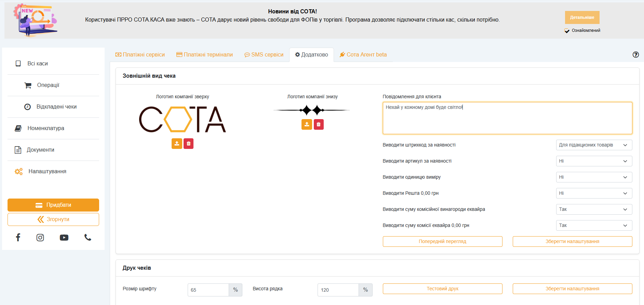Delete the top company logo
This screenshot has height=305, width=644.
click(188, 144)
